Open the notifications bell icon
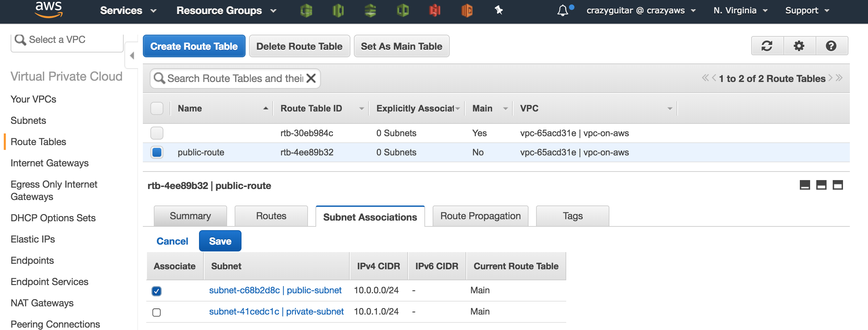Image resolution: width=868 pixels, height=330 pixels. pyautogui.click(x=562, y=10)
